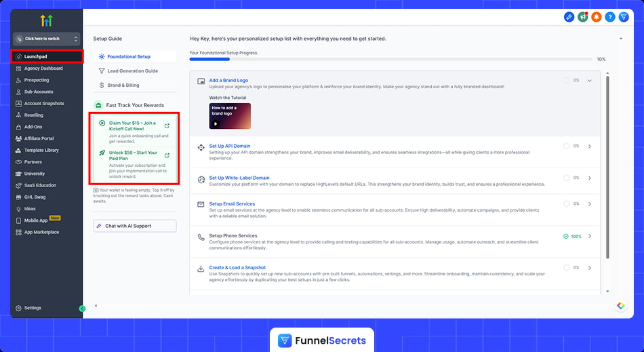This screenshot has width=644, height=352.
Task: Expand Set Up White-Label Domain row
Action: click(x=589, y=178)
